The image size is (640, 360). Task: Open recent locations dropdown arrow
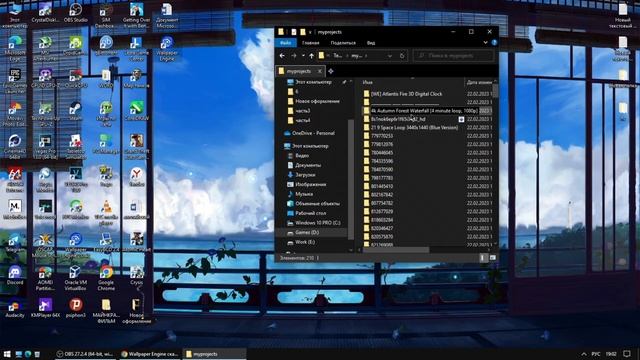[303, 56]
